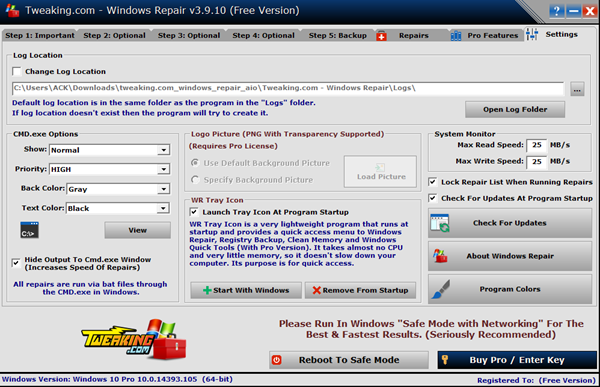Click the Load Picture button

pos(380,171)
